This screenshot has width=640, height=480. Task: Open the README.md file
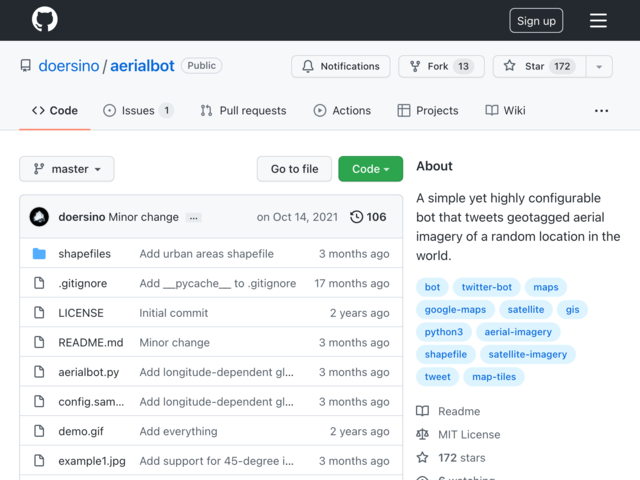coord(91,342)
